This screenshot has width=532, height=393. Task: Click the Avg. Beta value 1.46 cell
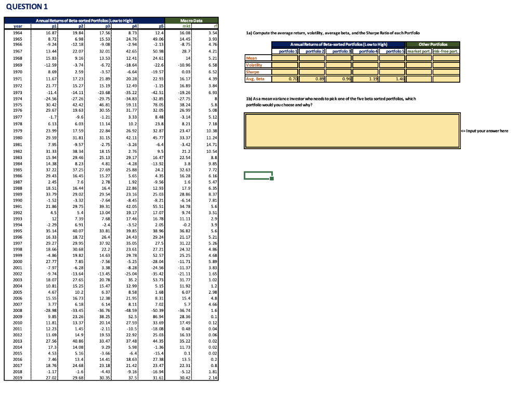coord(391,78)
